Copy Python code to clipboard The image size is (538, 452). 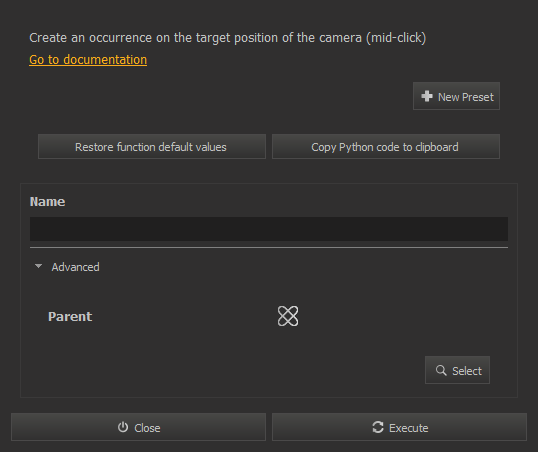[x=386, y=147]
